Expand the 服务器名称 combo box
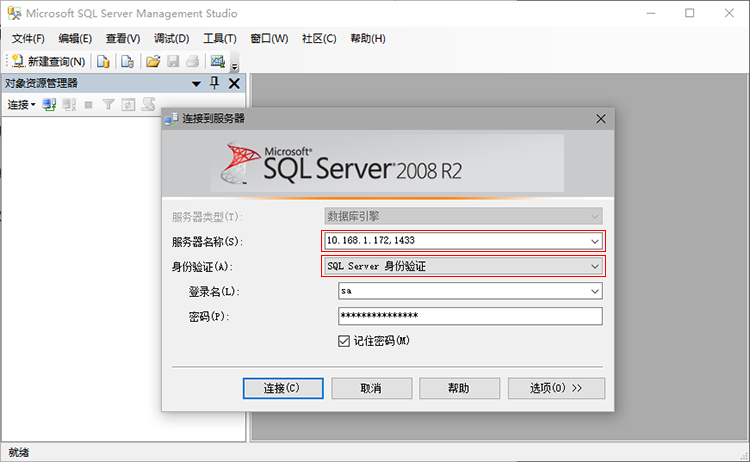The image size is (750, 462). (x=595, y=241)
